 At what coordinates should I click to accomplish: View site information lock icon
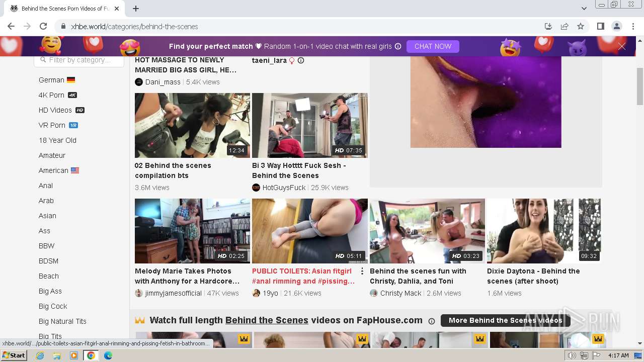tap(63, 26)
